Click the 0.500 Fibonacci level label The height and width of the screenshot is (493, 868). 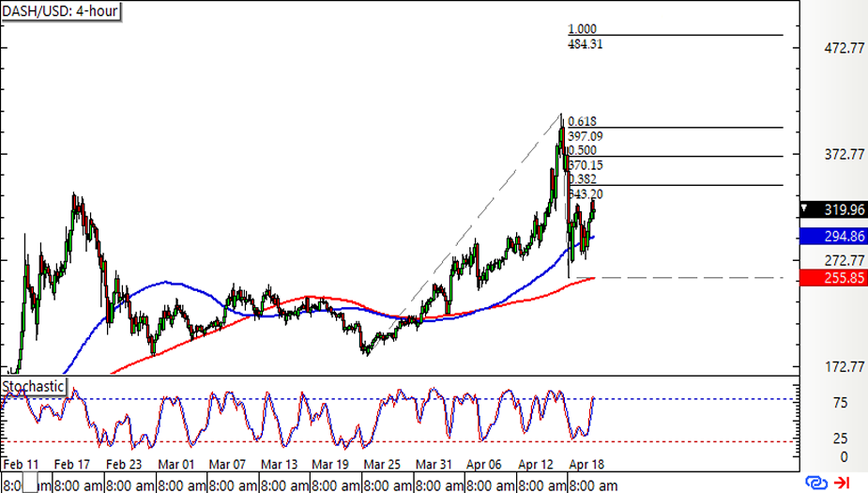583,150
